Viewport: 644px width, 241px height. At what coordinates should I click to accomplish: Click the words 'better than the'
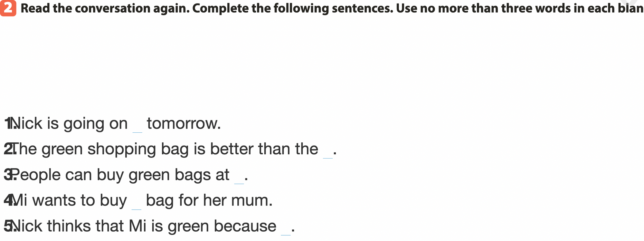(264, 149)
